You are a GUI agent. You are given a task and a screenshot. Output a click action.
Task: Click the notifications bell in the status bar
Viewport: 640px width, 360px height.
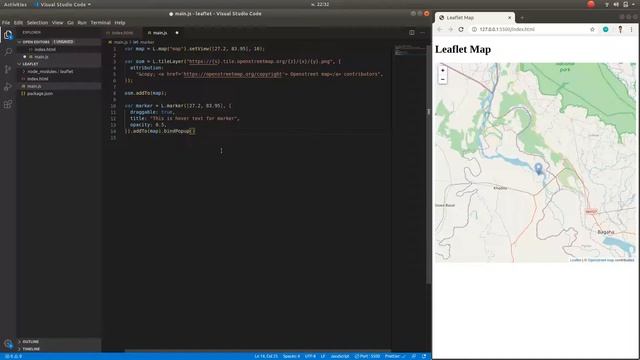coord(424,356)
